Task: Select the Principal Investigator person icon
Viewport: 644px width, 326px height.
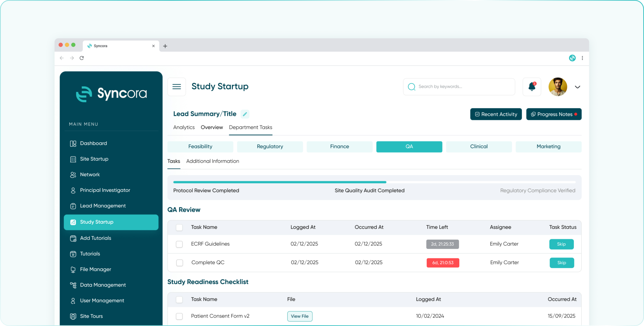Action: 73,190
